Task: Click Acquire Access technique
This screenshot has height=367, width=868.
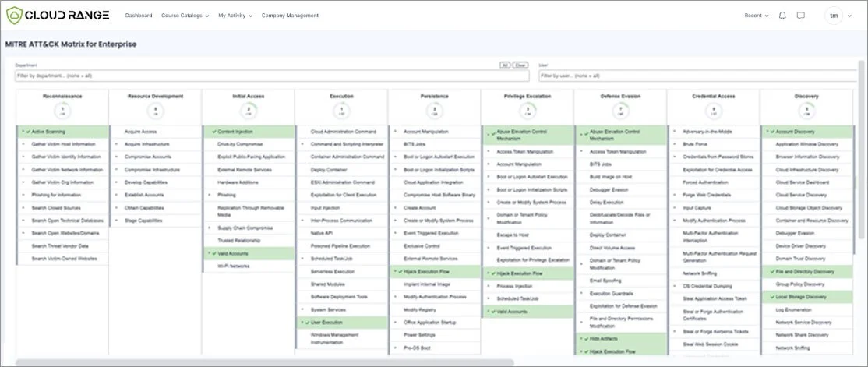Action: click(x=140, y=131)
